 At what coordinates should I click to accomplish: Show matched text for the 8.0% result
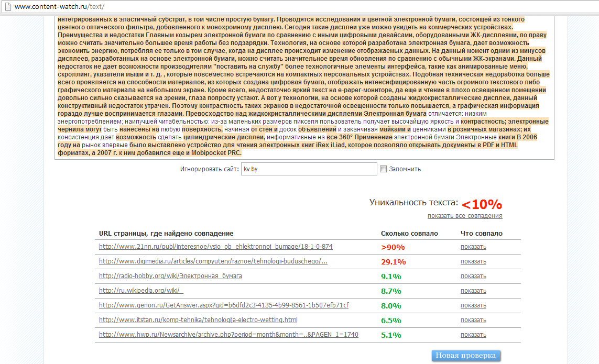click(x=473, y=305)
